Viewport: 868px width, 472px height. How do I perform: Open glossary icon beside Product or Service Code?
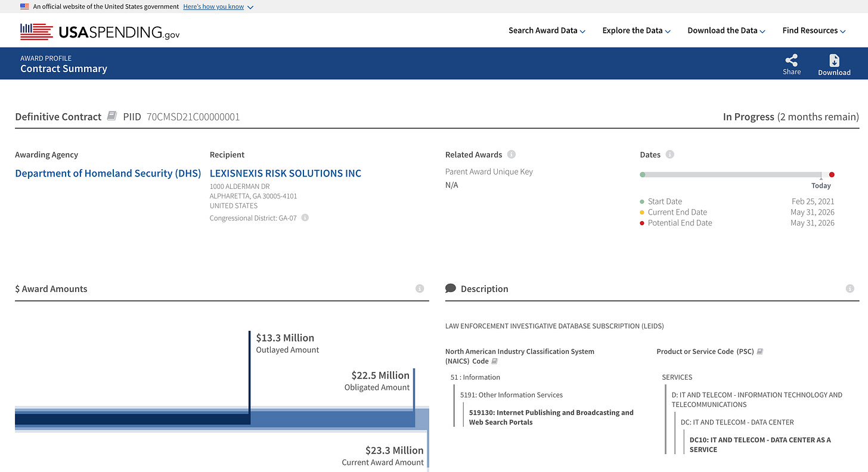tap(759, 352)
